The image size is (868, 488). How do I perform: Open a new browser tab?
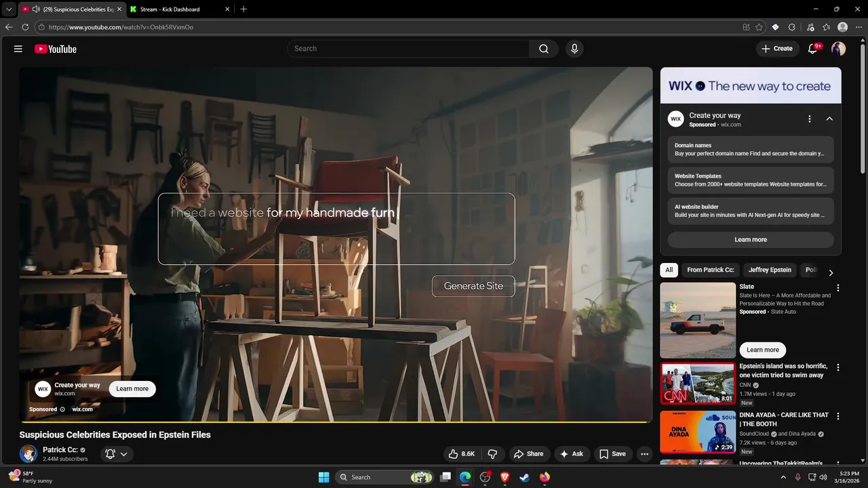(243, 9)
